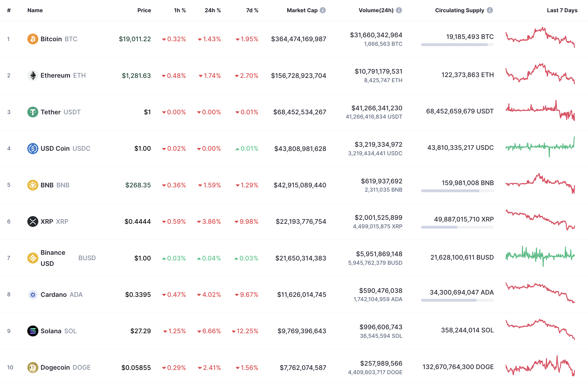Image resolution: width=588 pixels, height=385 pixels.
Task: Click the Tether USDT logo
Action: [33, 112]
